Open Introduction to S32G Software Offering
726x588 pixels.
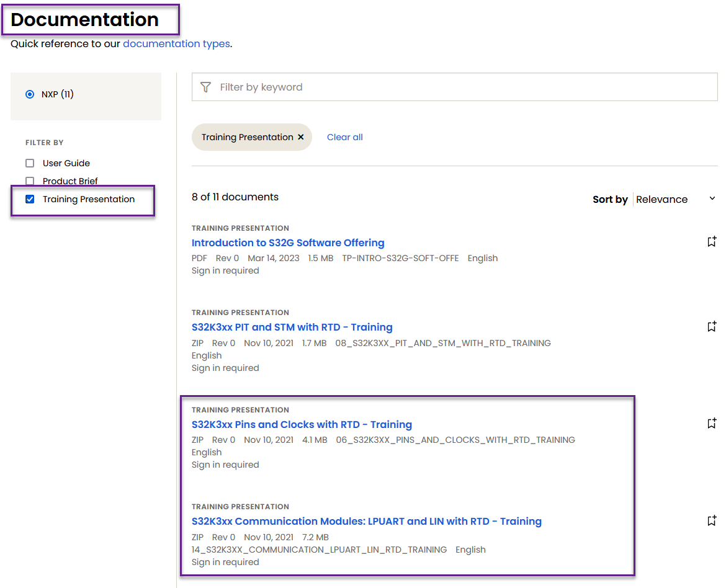pos(287,243)
